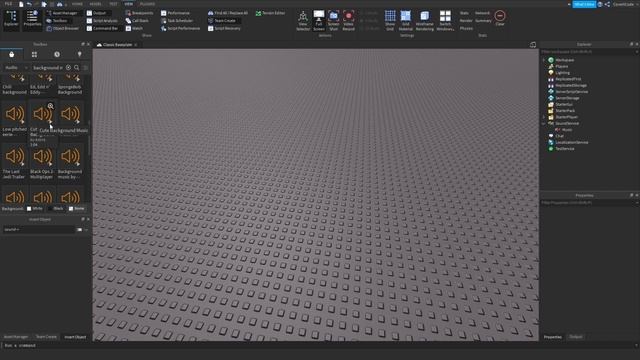The width and height of the screenshot is (640, 360).
Task: Select the Classic Baseplate document tab
Action: [x=117, y=44]
